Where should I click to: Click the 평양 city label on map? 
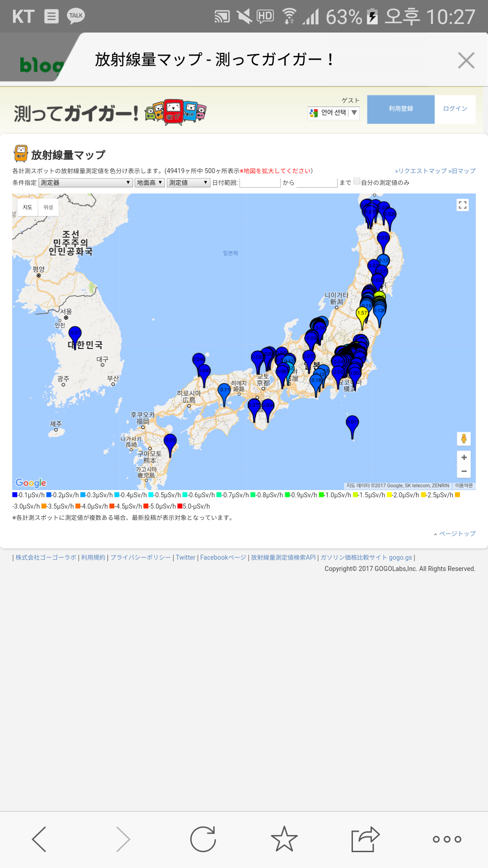[39, 269]
